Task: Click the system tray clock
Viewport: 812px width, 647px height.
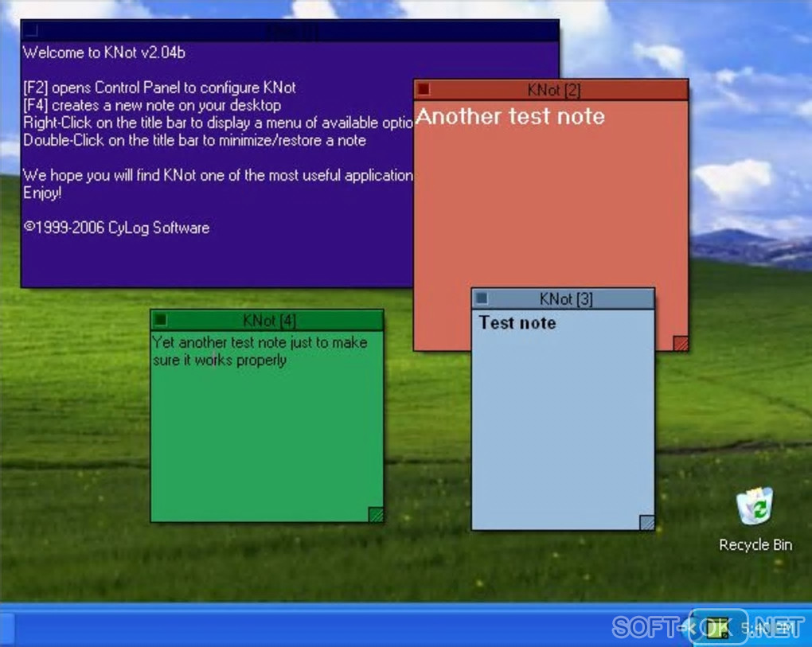Action: pyautogui.click(x=768, y=629)
